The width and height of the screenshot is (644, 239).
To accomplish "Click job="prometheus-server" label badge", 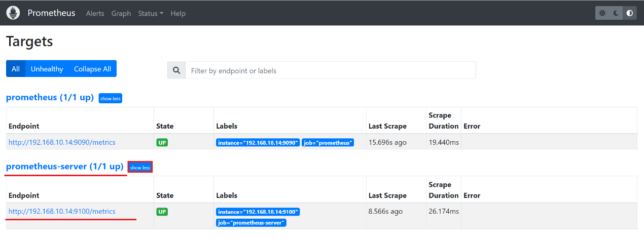I will 251,222.
